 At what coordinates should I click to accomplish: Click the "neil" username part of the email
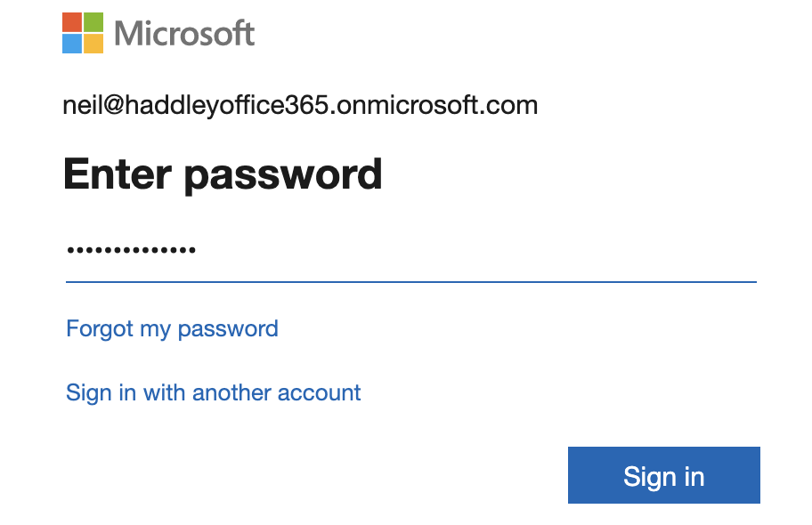pyautogui.click(x=80, y=106)
